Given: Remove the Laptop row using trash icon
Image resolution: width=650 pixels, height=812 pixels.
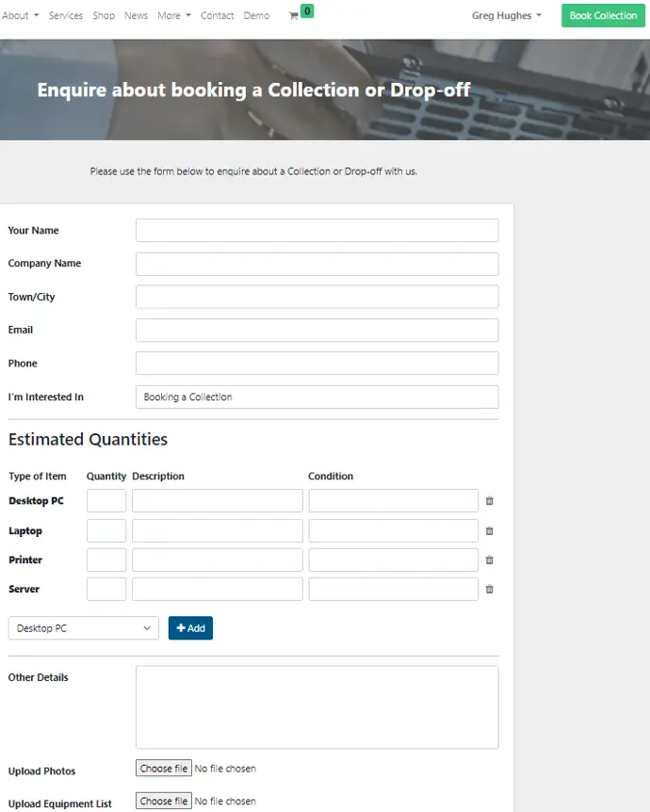Looking at the screenshot, I should pyautogui.click(x=489, y=531).
